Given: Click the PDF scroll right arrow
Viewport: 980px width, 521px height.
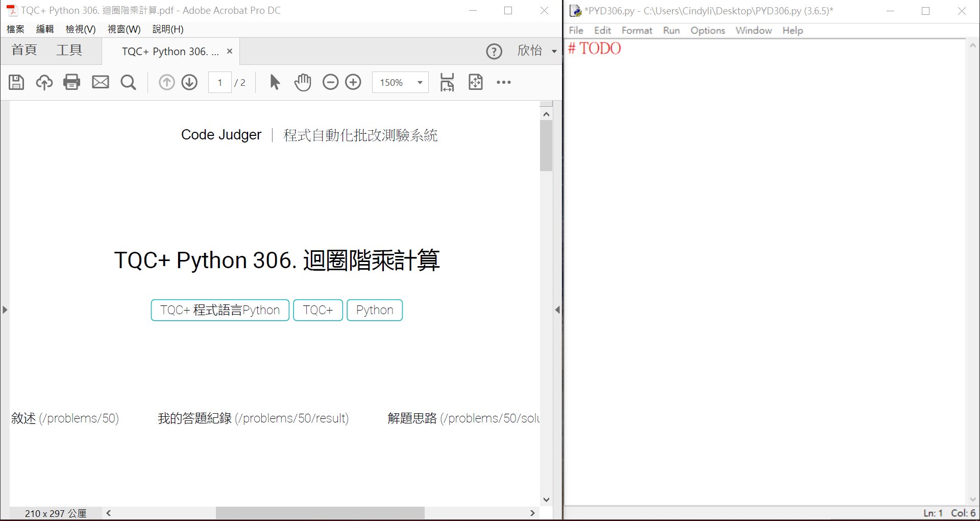Looking at the screenshot, I should click(x=532, y=513).
